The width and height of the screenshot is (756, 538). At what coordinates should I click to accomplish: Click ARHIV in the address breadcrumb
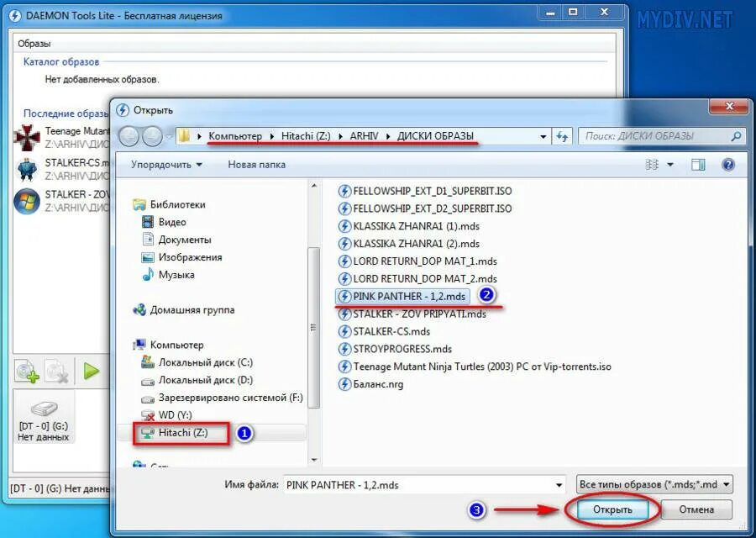[x=364, y=136]
